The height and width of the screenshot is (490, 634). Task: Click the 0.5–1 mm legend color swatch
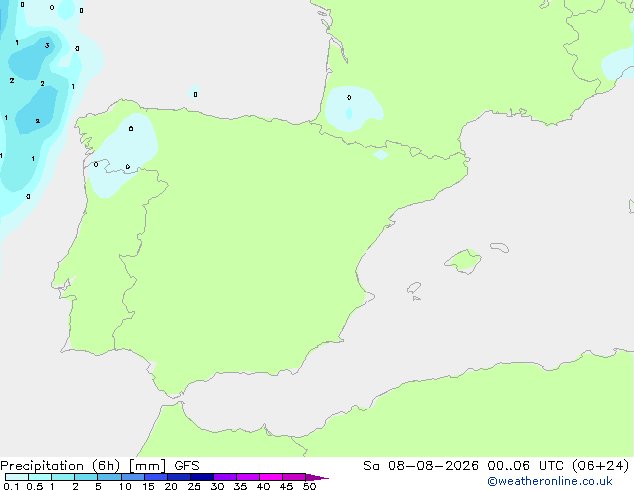(40, 477)
